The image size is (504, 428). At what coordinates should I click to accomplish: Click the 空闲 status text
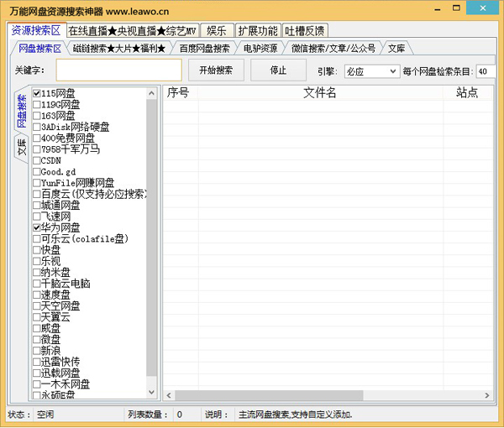(45, 415)
